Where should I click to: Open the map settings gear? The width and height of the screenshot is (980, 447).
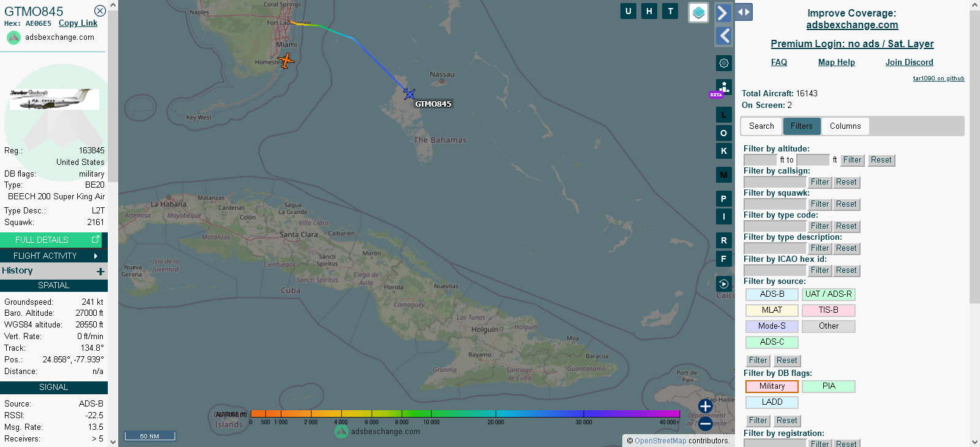point(724,63)
